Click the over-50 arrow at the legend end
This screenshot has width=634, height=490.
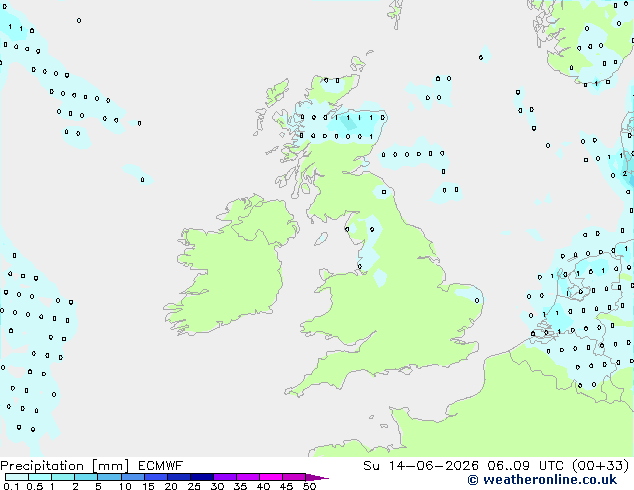[x=317, y=477]
